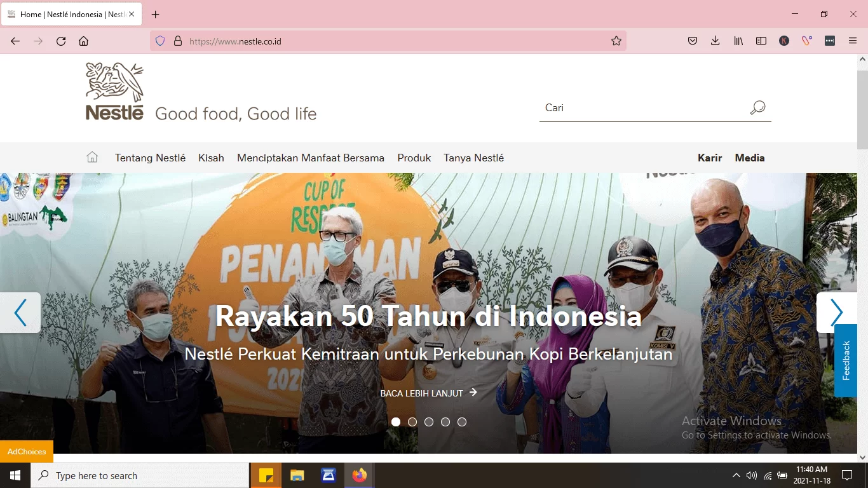The width and height of the screenshot is (868, 488).
Task: Show hidden system tray icons
Action: click(736, 475)
